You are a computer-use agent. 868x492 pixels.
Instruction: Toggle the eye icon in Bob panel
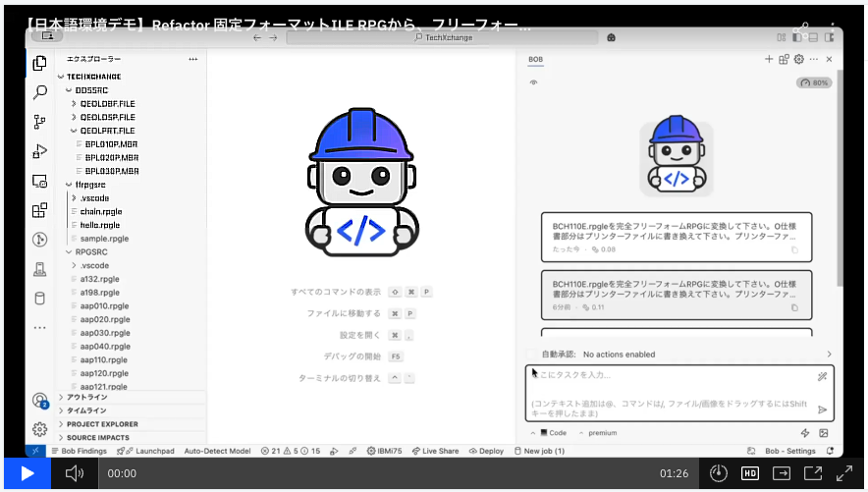(533, 82)
